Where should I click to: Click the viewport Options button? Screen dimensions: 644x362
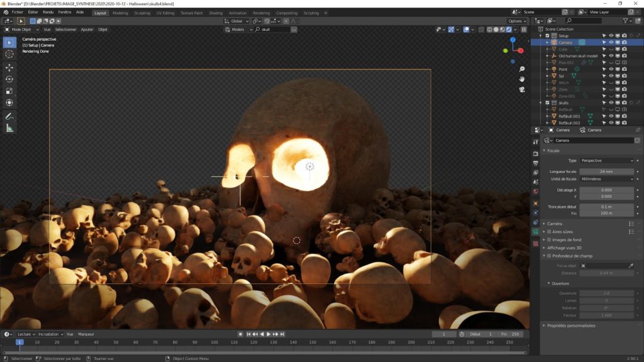coord(517,21)
